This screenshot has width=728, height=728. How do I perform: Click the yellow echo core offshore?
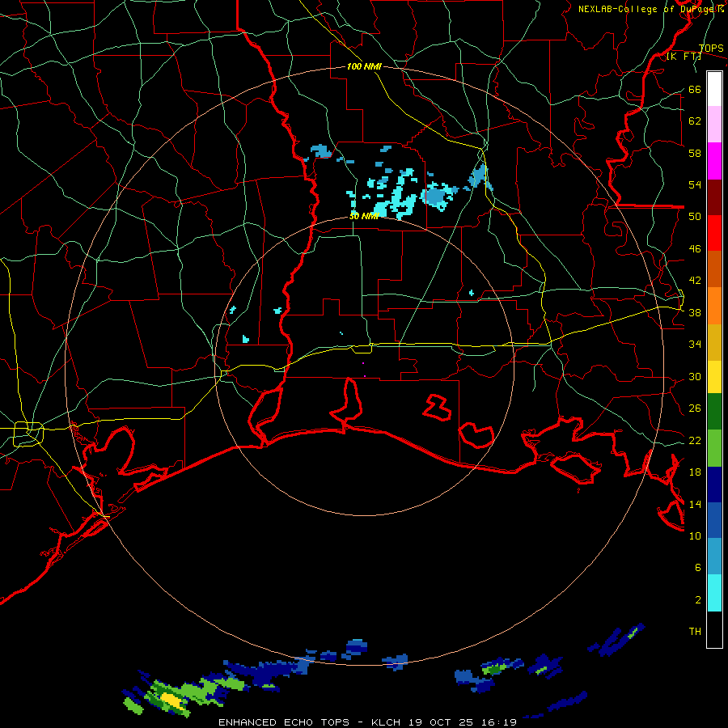coord(171,700)
